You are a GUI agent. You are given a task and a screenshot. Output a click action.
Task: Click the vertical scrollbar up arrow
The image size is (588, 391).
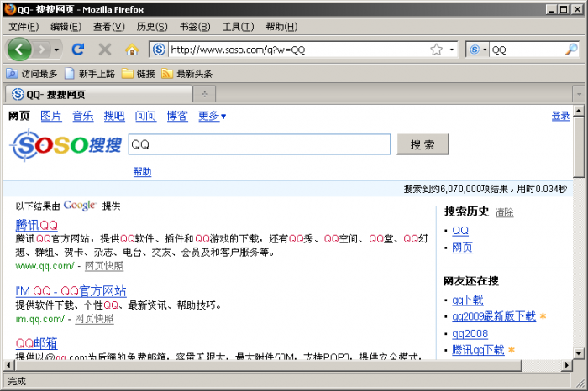click(579, 111)
